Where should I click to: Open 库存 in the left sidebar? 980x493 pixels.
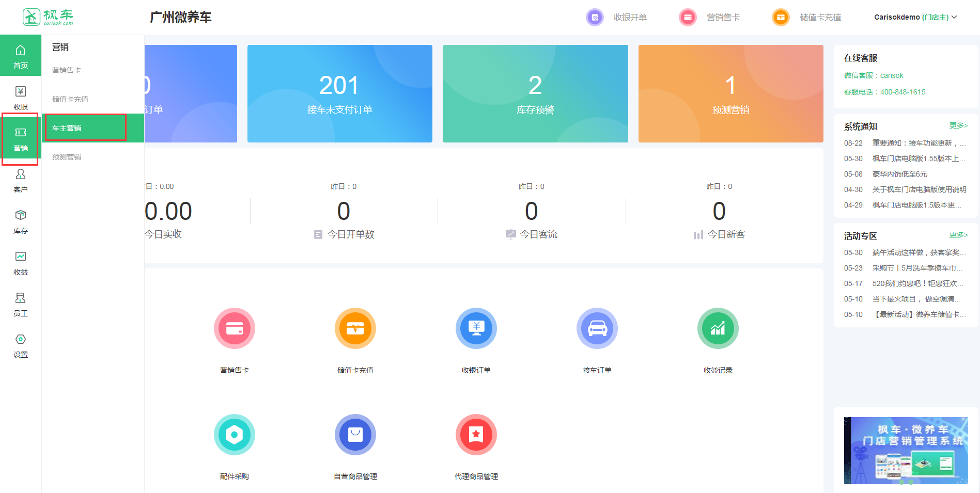click(x=21, y=221)
